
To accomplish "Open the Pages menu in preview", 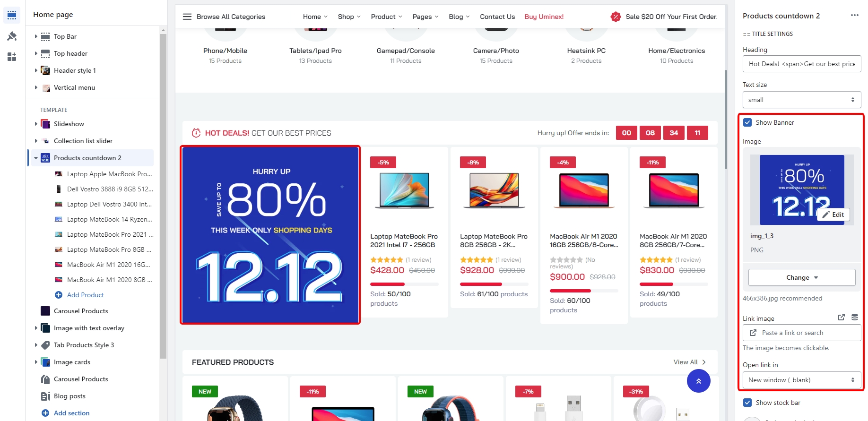I will (x=425, y=17).
